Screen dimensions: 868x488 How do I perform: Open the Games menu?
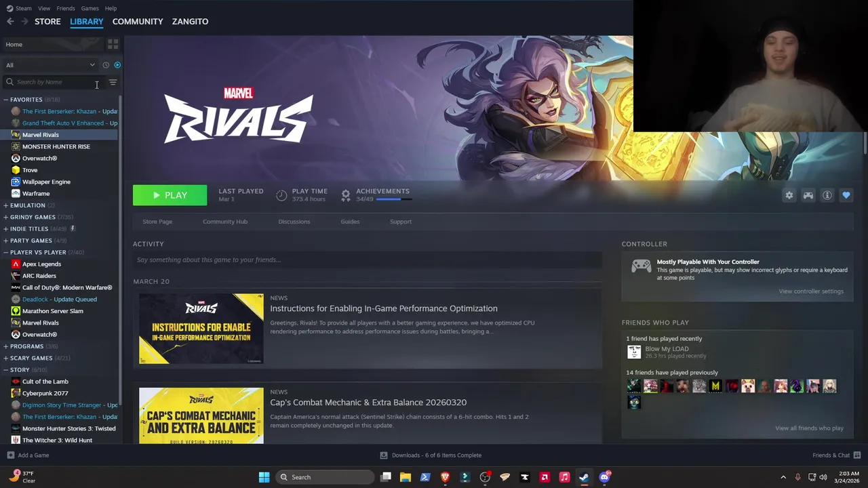[x=90, y=8]
